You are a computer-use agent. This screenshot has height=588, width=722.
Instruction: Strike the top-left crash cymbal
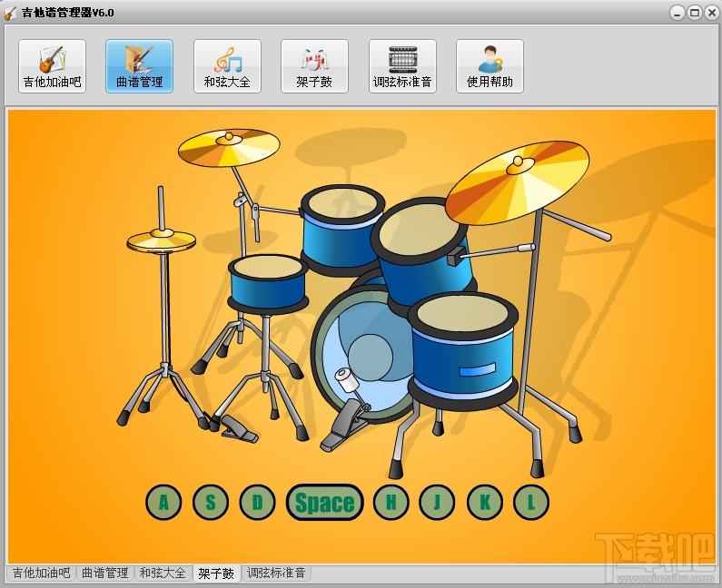(x=229, y=148)
